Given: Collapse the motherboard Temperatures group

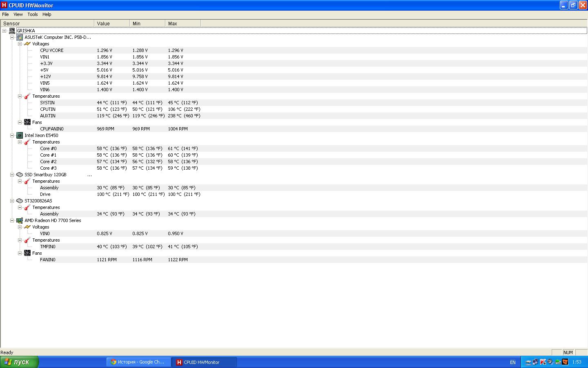Looking at the screenshot, I should tap(20, 96).
